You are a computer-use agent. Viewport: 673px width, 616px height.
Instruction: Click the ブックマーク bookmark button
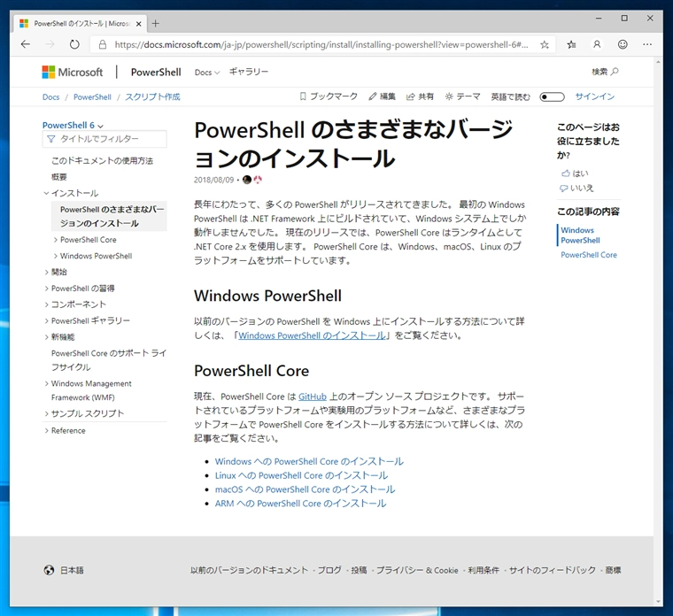click(x=329, y=96)
